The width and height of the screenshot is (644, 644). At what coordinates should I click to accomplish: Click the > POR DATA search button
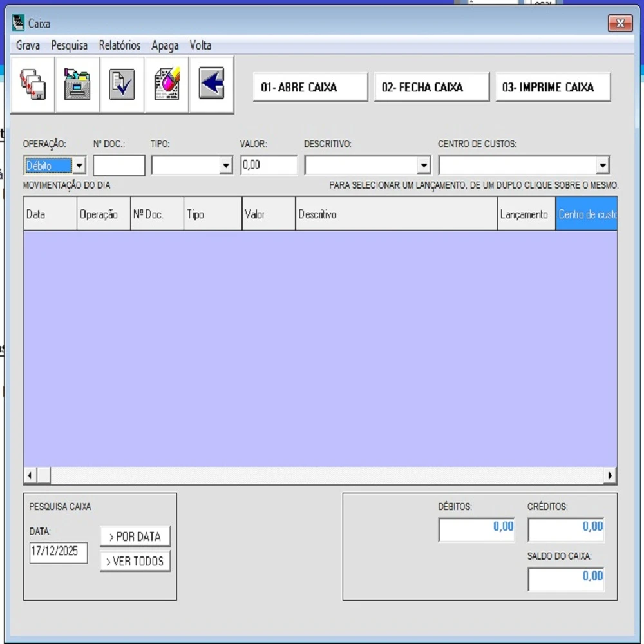pos(135,536)
